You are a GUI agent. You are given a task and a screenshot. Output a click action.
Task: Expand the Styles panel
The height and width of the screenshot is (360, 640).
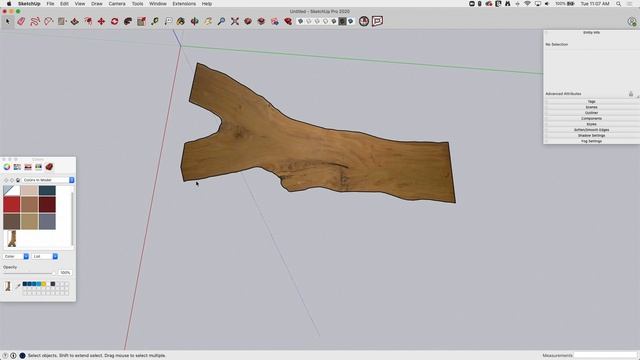(591, 124)
